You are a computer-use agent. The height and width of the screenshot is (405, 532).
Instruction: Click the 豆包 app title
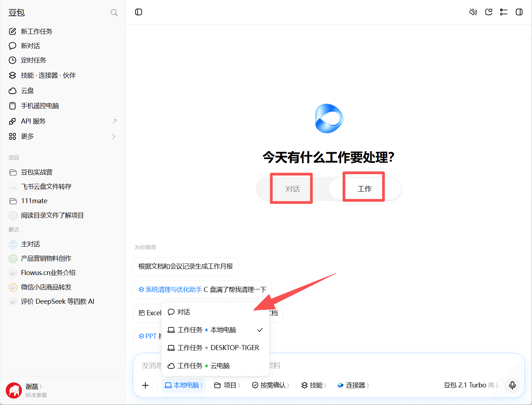pos(17,13)
